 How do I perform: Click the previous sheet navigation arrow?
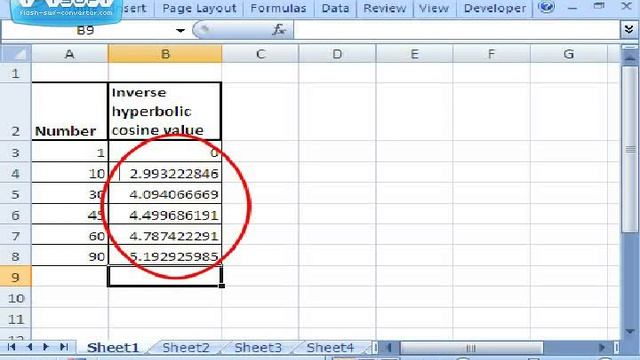coord(29,347)
